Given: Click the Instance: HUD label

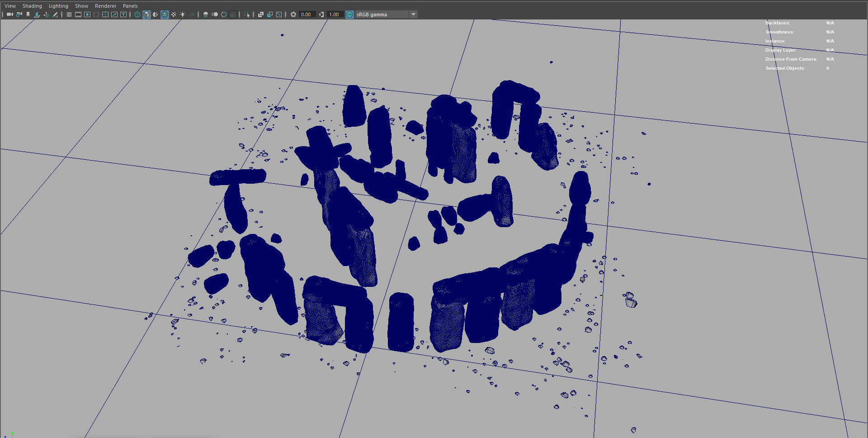Looking at the screenshot, I should click(x=775, y=41).
